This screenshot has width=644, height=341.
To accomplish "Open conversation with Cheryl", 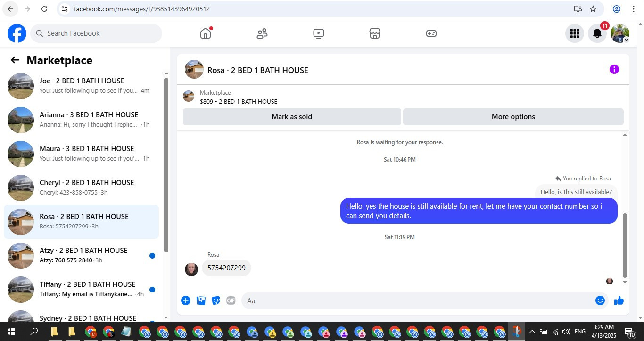I will [x=81, y=188].
